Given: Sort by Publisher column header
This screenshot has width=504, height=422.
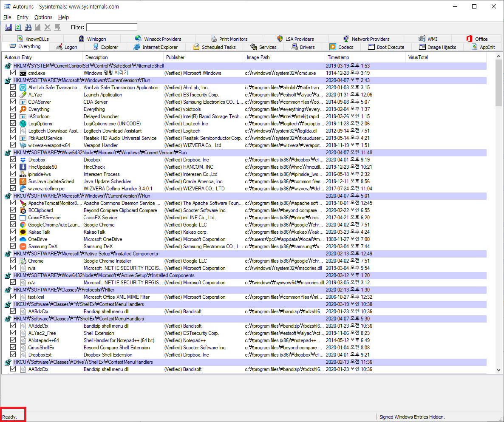Looking at the screenshot, I should 204,57.
